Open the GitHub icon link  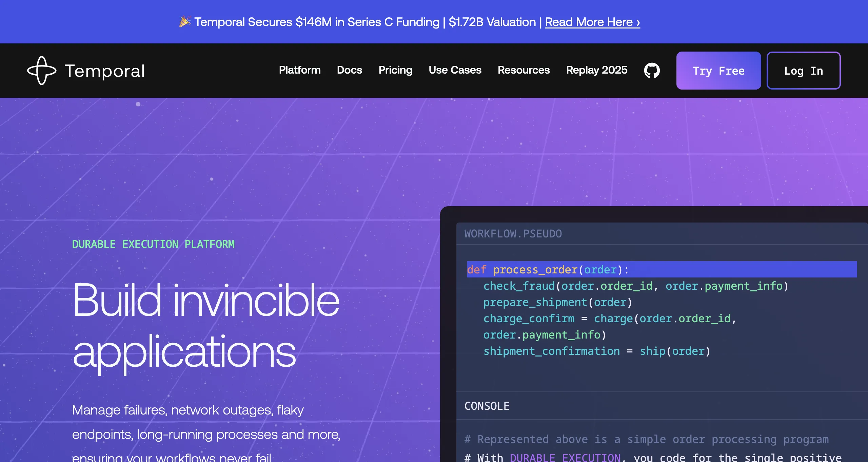point(652,71)
